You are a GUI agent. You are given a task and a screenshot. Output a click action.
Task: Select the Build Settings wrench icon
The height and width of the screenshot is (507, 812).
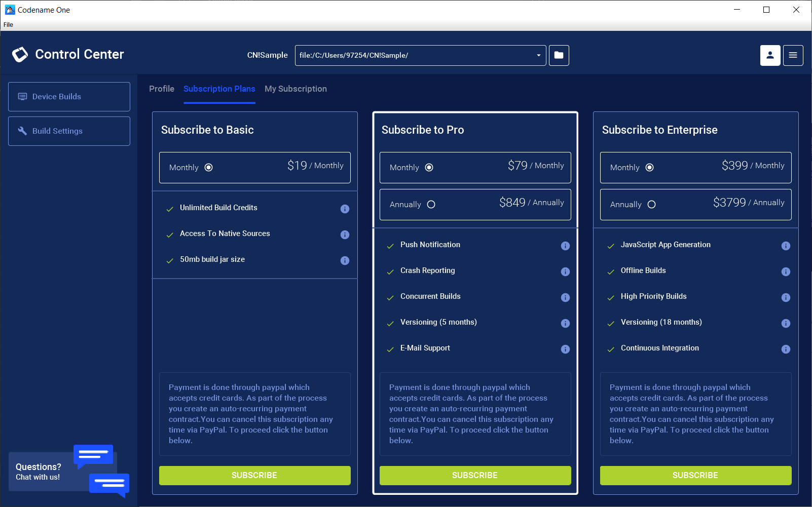(x=22, y=131)
